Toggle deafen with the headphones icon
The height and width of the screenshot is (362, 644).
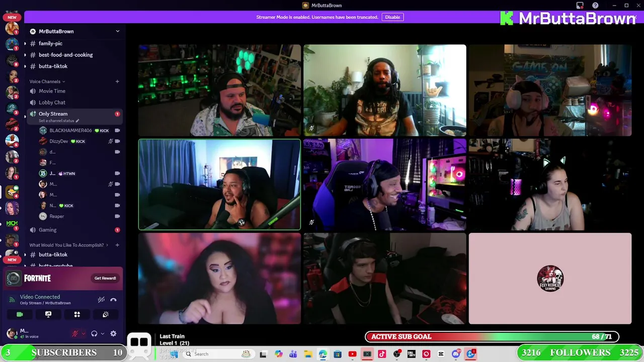click(94, 333)
